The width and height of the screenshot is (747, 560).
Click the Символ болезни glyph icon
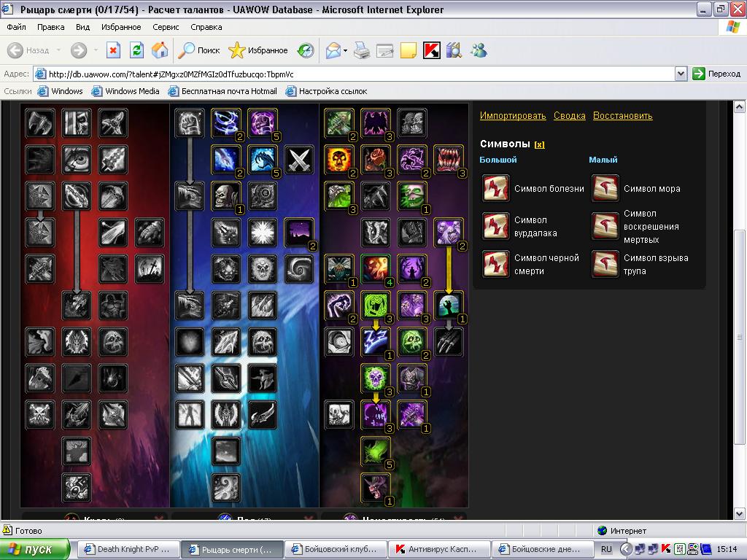[x=496, y=188]
